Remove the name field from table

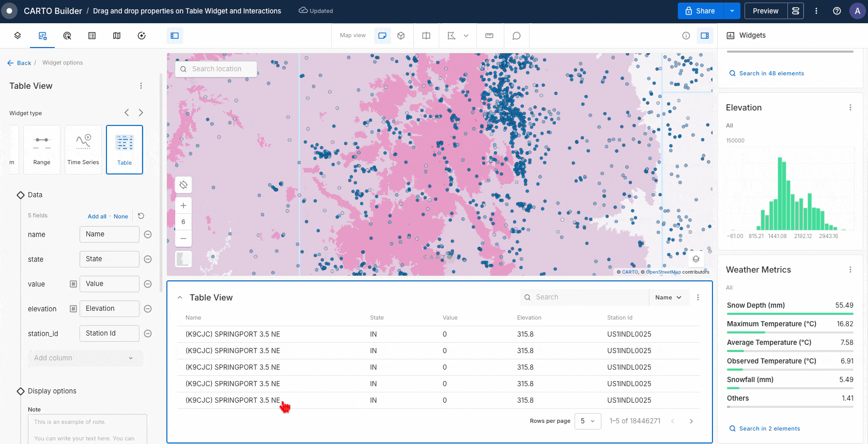click(148, 234)
